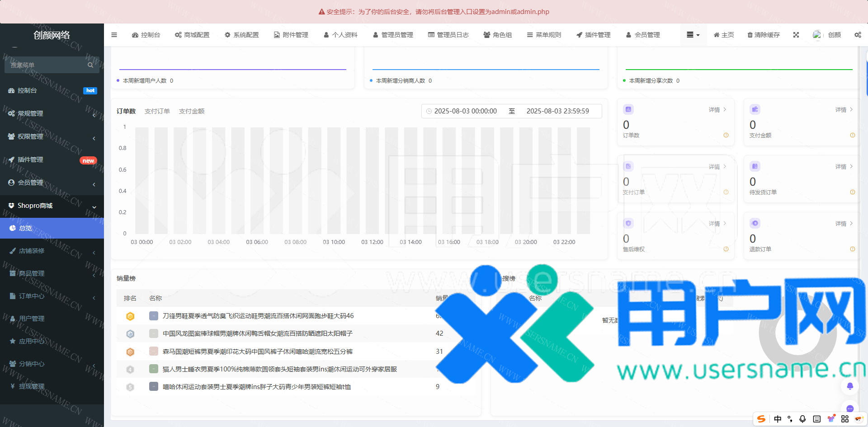
Task: Open the 插件管理 tab in top navigation
Action: coord(593,35)
